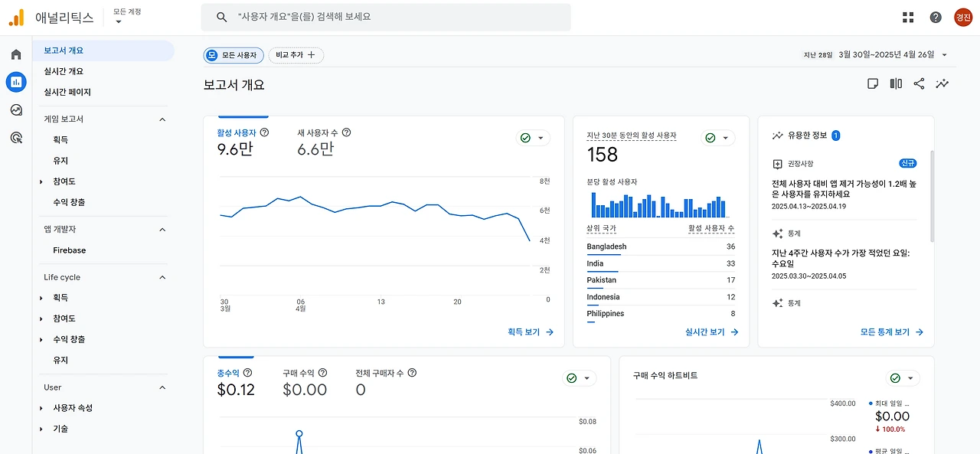The width and height of the screenshot is (980, 454).
Task: Open the Insights sparkline icon in header
Action: (942, 84)
